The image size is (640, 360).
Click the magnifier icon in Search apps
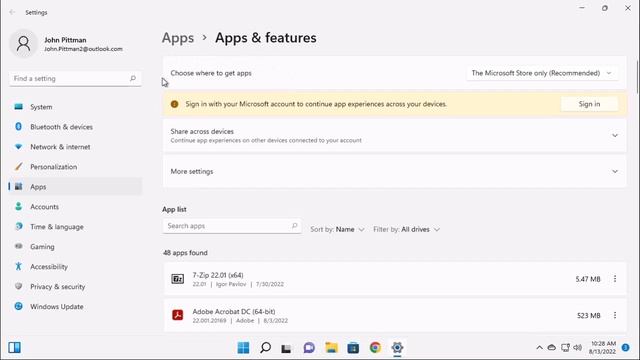click(294, 226)
